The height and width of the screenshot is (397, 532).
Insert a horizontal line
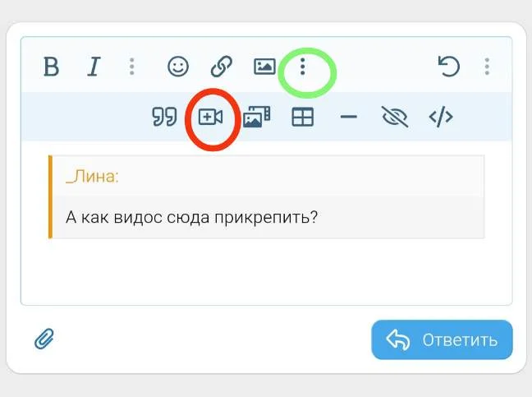coord(349,118)
